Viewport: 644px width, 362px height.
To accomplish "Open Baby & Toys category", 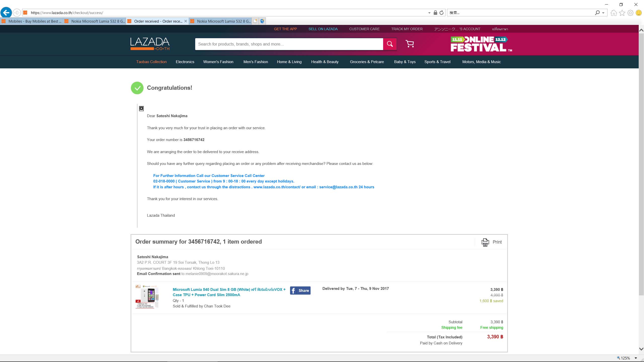I will pyautogui.click(x=405, y=62).
